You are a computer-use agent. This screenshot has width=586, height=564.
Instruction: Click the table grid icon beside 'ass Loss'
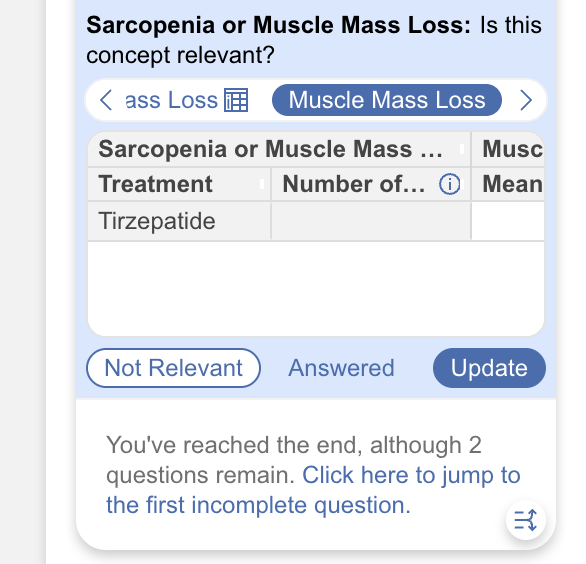pyautogui.click(x=236, y=100)
